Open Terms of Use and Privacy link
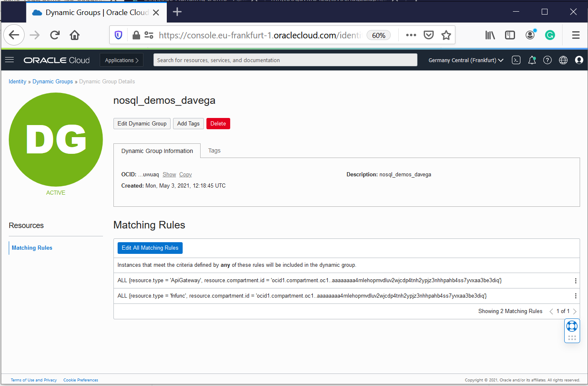This screenshot has height=386, width=588. tap(34, 380)
